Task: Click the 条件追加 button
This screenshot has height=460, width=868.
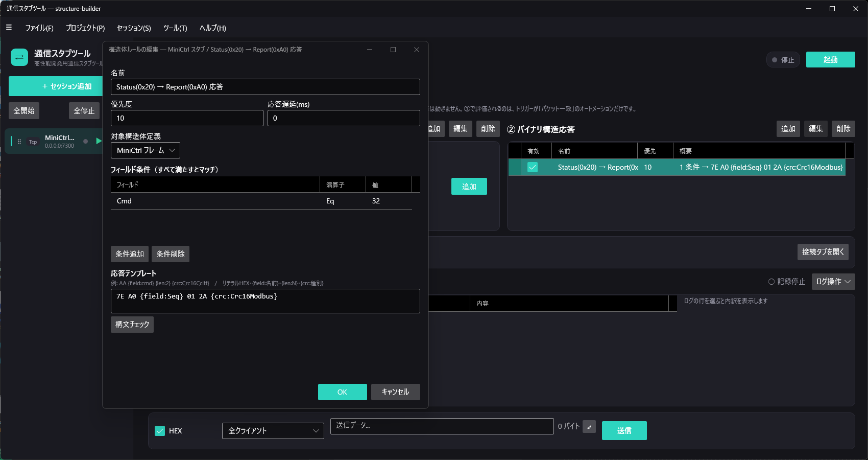Action: [x=130, y=254]
